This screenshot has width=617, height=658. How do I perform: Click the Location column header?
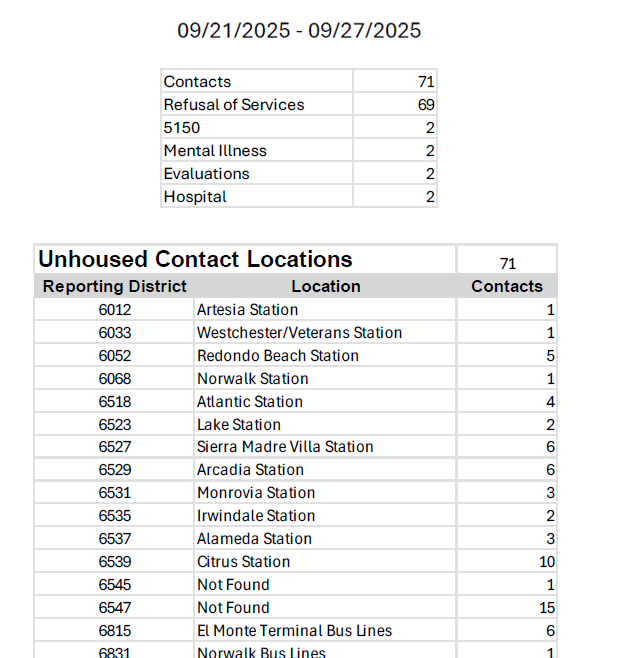pyautogui.click(x=326, y=286)
